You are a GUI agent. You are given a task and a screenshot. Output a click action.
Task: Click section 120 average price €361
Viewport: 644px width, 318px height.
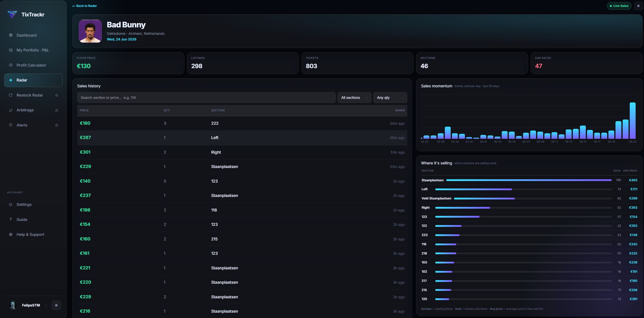click(x=633, y=299)
